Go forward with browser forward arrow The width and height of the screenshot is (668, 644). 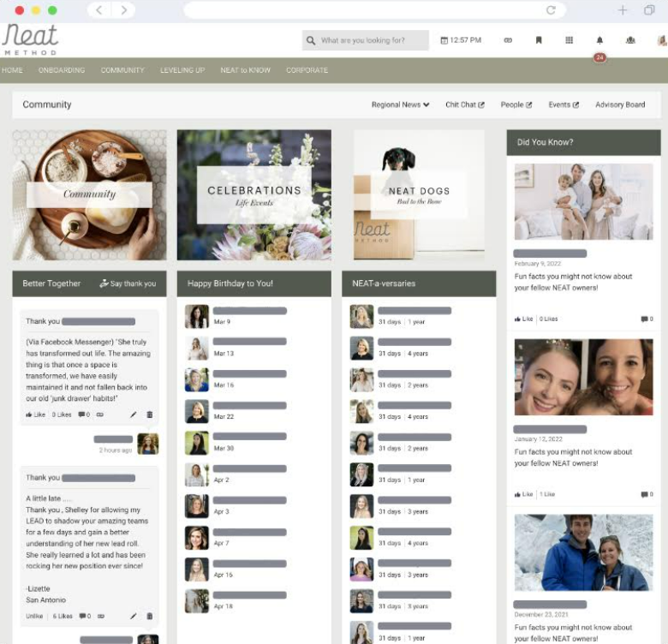coord(123,9)
